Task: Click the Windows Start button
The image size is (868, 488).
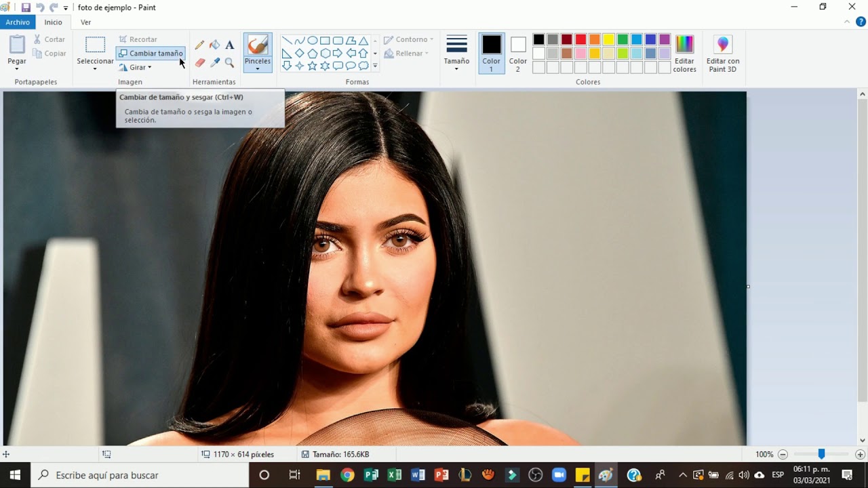Action: 15,475
